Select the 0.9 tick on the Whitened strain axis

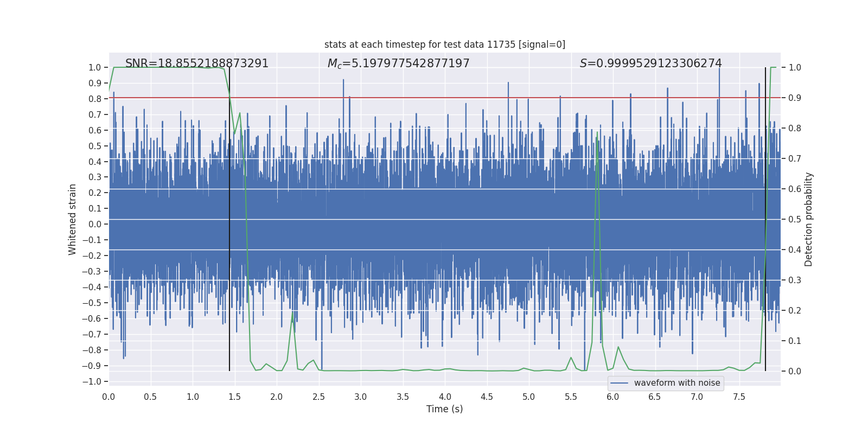pyautogui.click(x=95, y=83)
